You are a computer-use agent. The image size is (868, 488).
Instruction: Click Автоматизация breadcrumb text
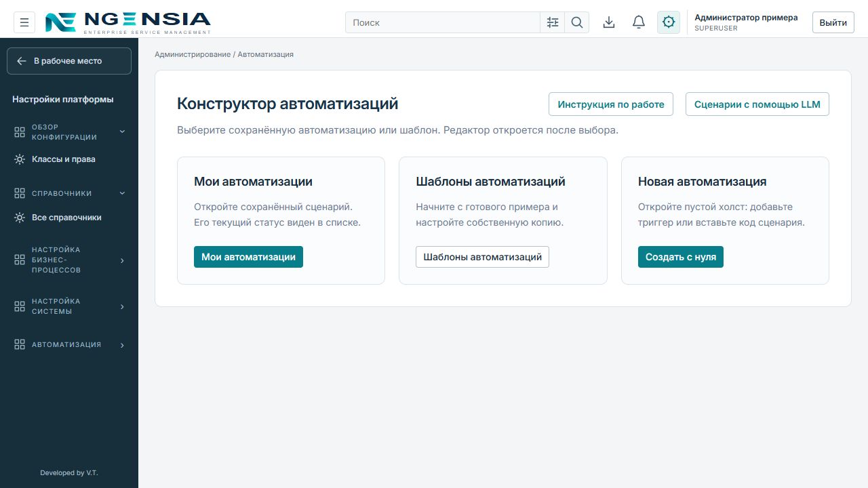266,54
